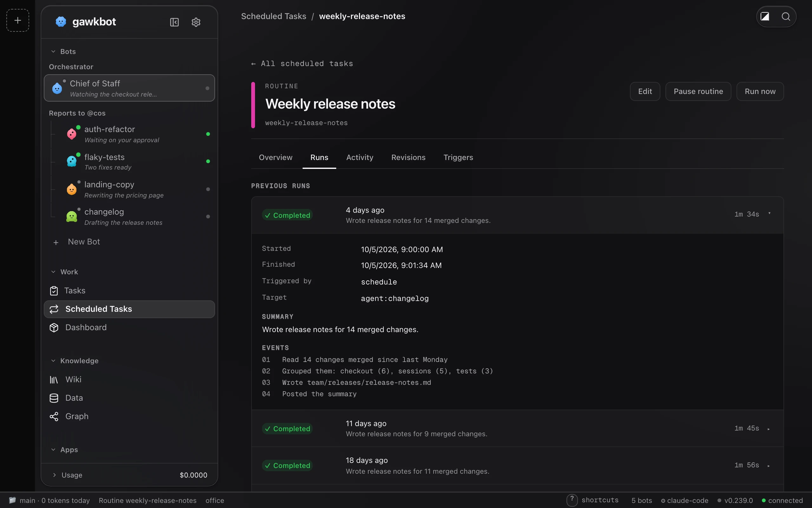Click the flaky-tests bot avatar
This screenshot has width=812, height=508.
72,161
